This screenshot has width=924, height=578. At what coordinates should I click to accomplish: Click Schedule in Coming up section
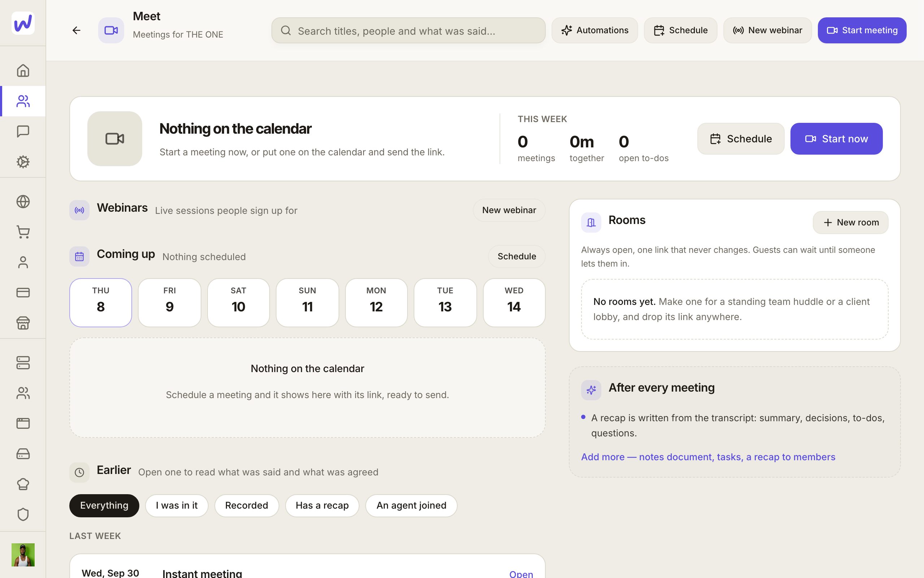517,256
